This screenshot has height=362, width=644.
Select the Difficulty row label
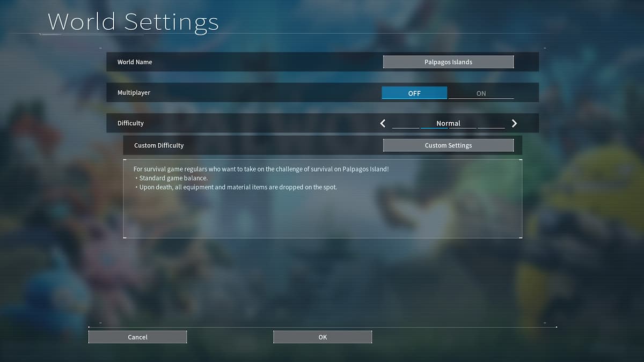pos(130,123)
